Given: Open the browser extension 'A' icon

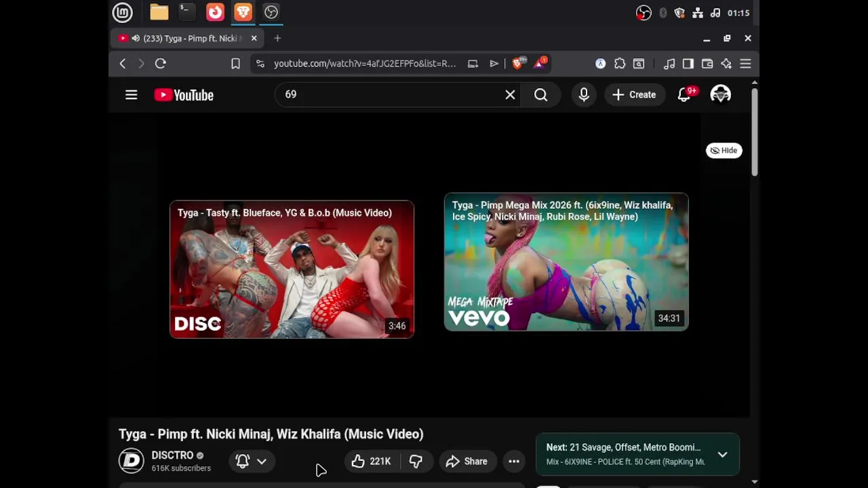Looking at the screenshot, I should pos(601,64).
